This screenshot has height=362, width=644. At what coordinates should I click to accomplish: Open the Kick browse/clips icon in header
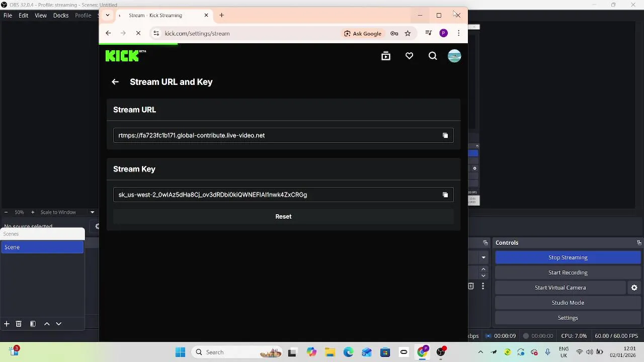pyautogui.click(x=386, y=56)
